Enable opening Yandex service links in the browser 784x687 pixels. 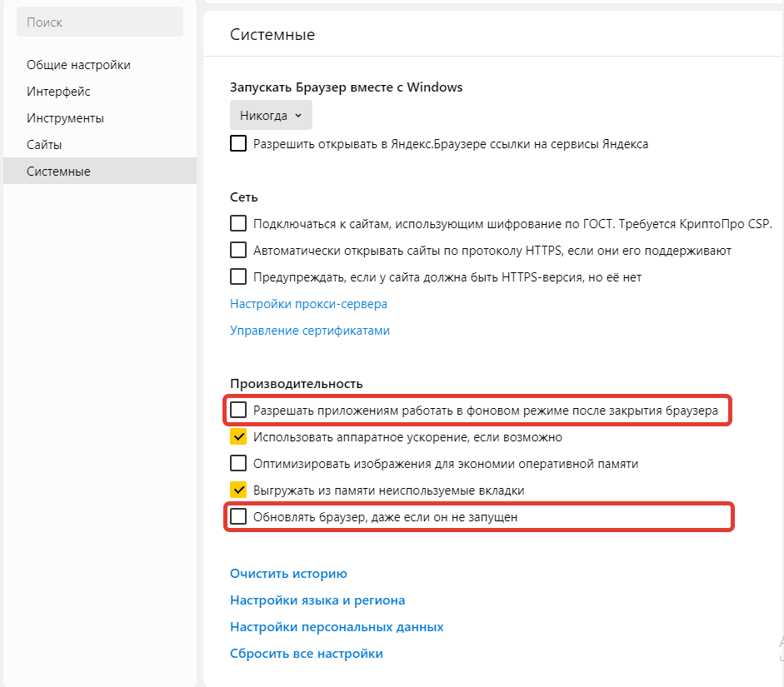[x=239, y=144]
